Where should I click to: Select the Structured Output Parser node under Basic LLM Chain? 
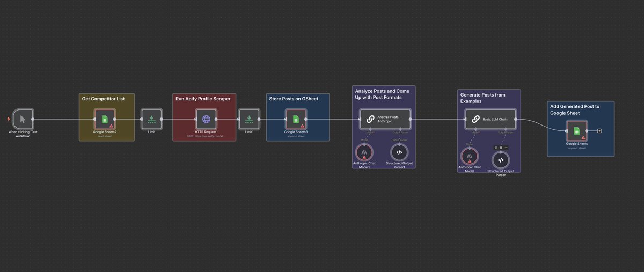(501, 160)
